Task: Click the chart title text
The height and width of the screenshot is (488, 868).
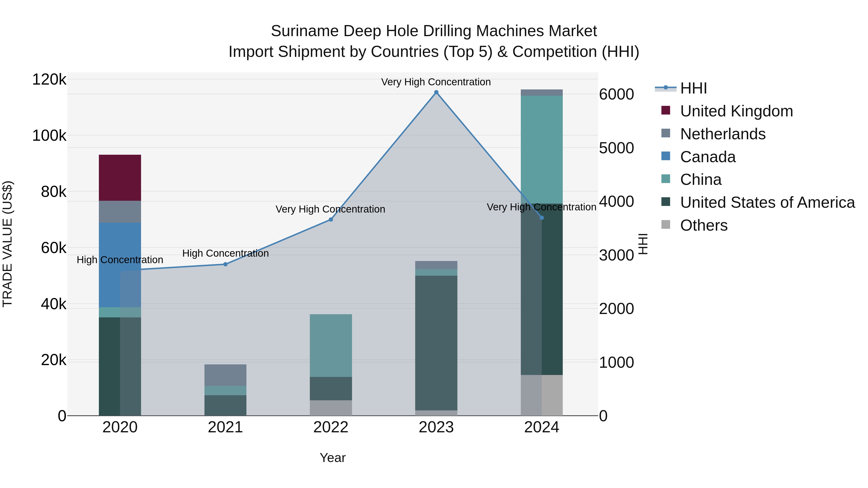Action: coord(434,41)
